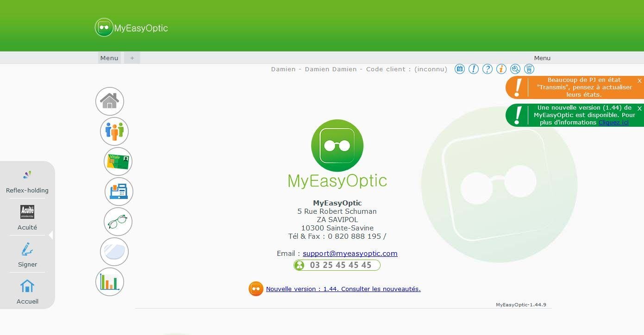This screenshot has width=644, height=335.
Task: Open the wrench settings icon
Action: click(x=515, y=69)
